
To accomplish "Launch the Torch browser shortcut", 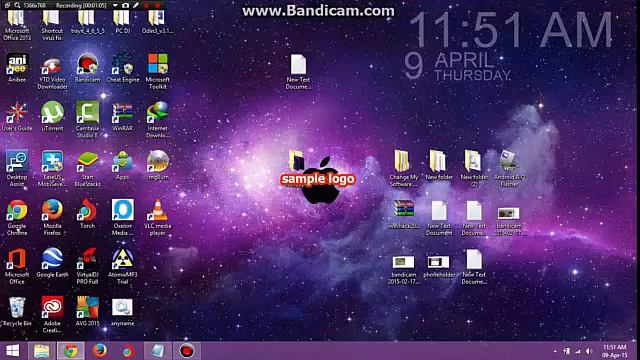I will pos(87,214).
